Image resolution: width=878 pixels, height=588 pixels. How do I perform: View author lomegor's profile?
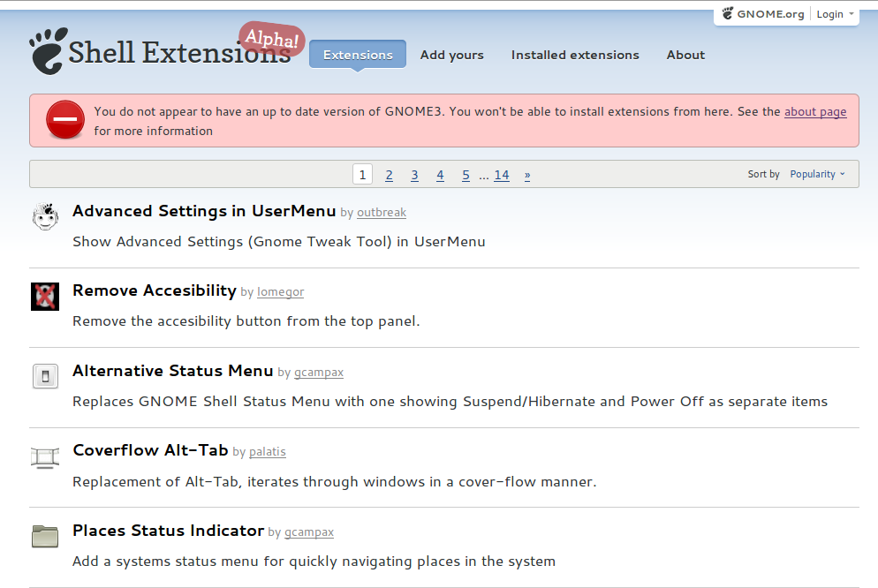pyautogui.click(x=281, y=292)
